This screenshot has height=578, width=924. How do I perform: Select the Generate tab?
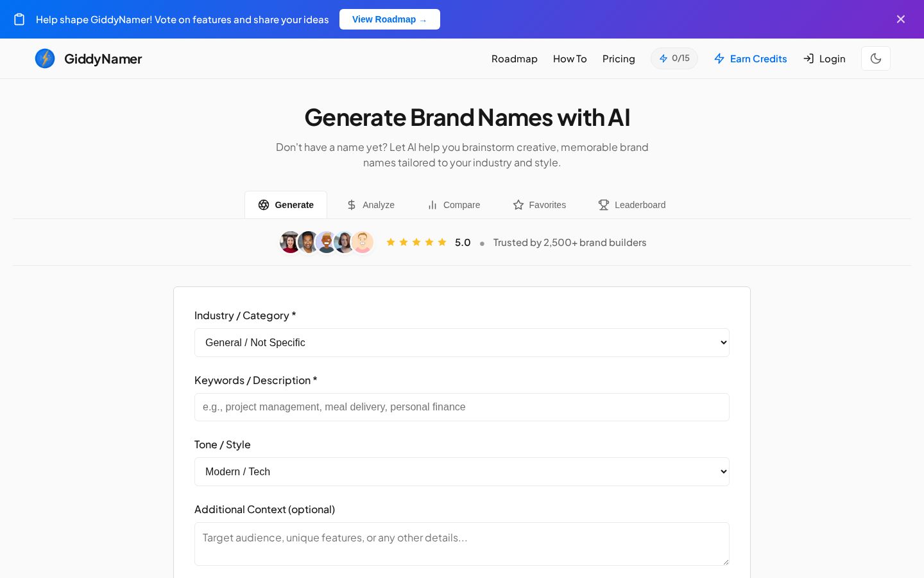point(286,205)
